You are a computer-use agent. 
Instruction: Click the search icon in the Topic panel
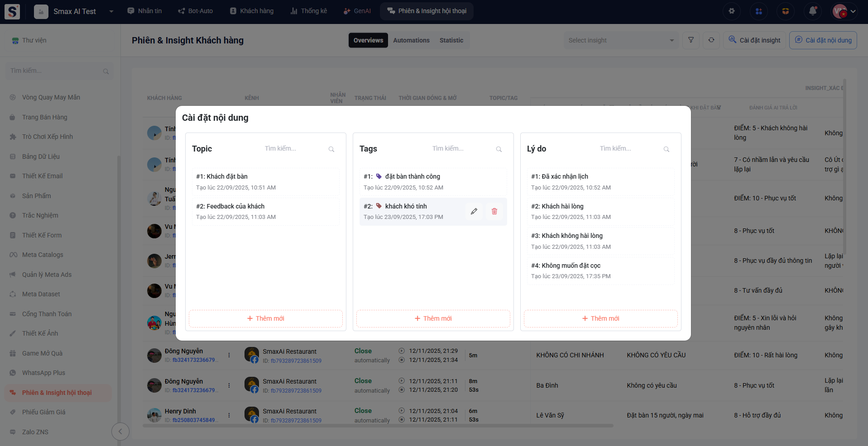pos(331,149)
